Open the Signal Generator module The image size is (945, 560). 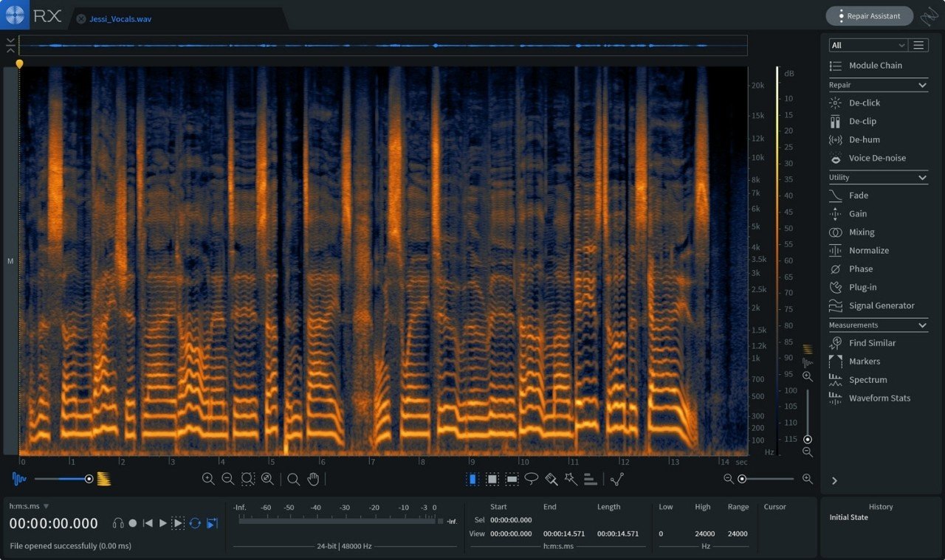click(x=881, y=305)
